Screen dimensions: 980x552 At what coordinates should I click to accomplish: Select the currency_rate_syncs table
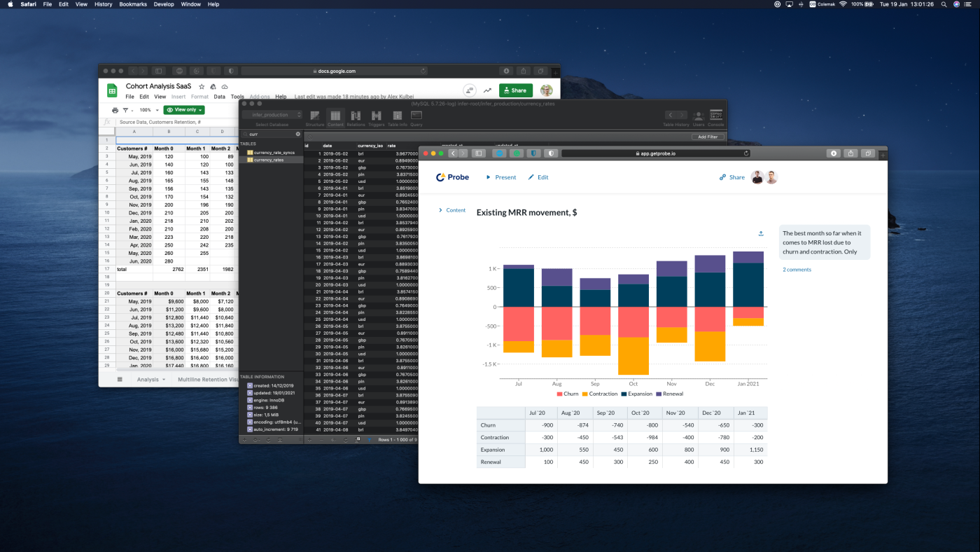(x=272, y=152)
